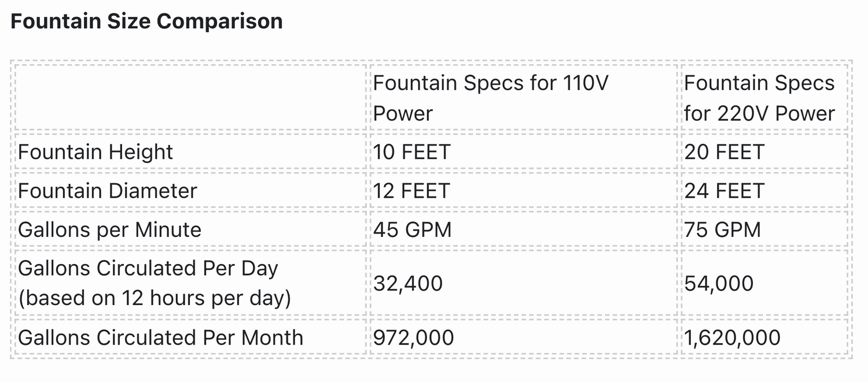This screenshot has height=382, width=868.
Task: Click the Fountain Size Comparison heading
Action: tap(146, 21)
